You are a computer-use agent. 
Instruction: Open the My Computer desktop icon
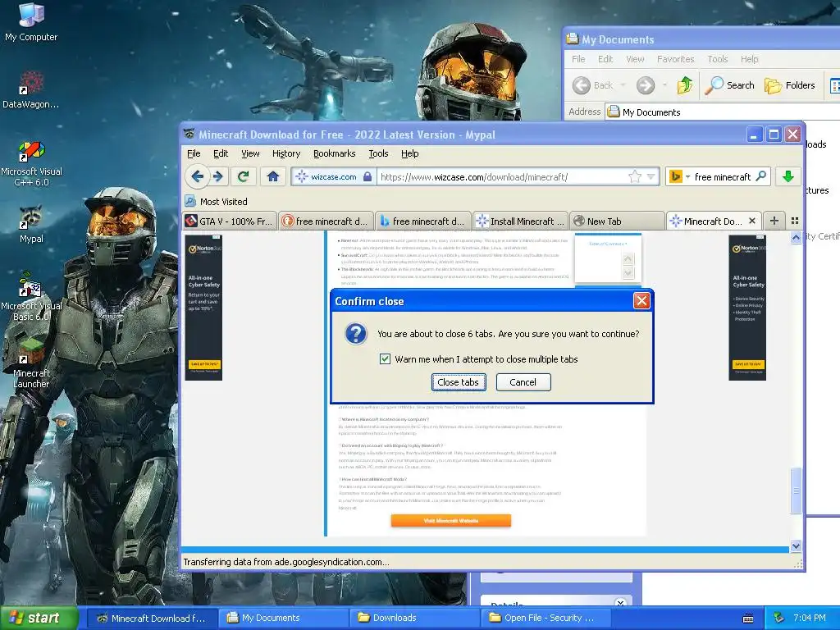coord(31,22)
